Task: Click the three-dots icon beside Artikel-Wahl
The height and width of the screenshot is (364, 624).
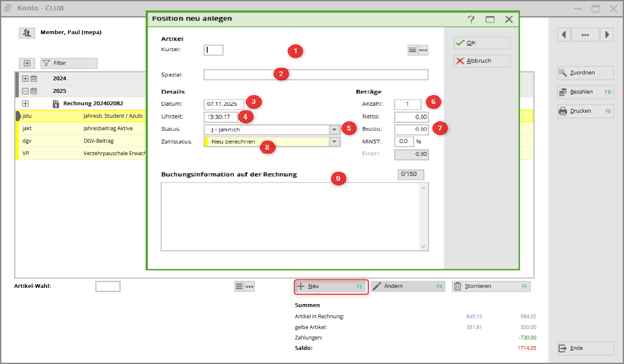Action: pos(250,286)
